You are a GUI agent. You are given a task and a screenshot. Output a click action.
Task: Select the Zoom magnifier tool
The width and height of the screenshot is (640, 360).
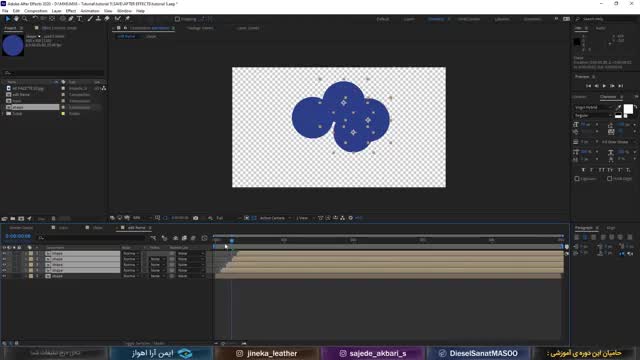24,19
